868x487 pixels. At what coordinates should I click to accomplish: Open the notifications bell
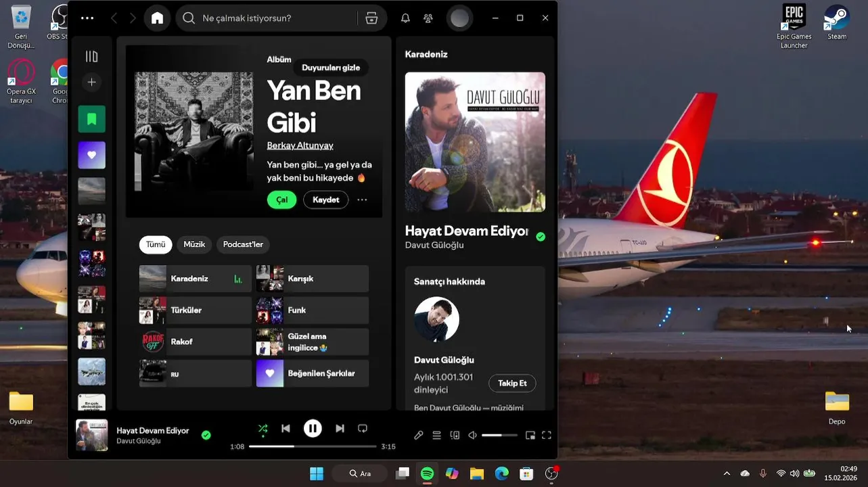[x=405, y=18]
